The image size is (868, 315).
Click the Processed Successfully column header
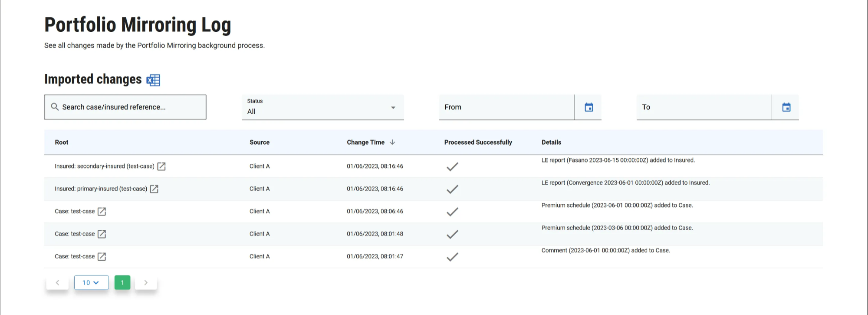pyautogui.click(x=478, y=143)
